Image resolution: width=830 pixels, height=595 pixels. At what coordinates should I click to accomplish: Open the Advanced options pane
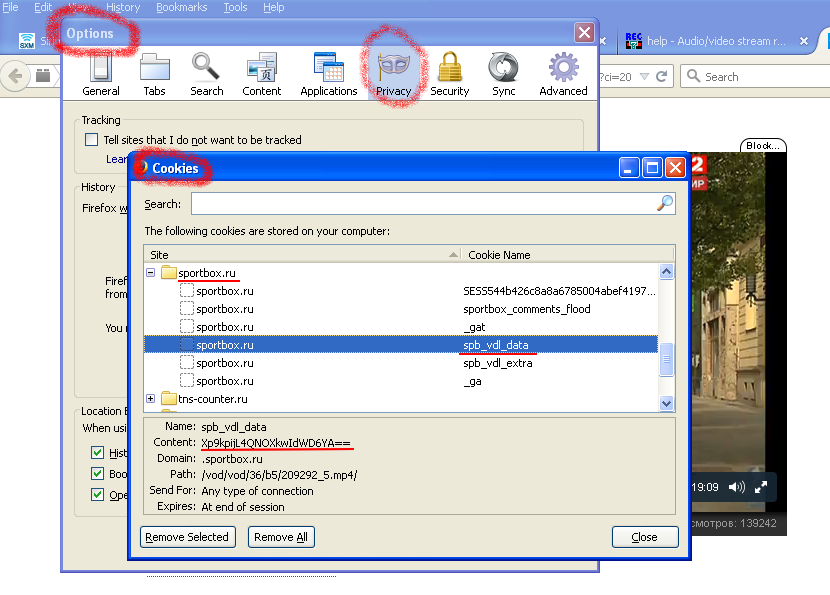[563, 75]
